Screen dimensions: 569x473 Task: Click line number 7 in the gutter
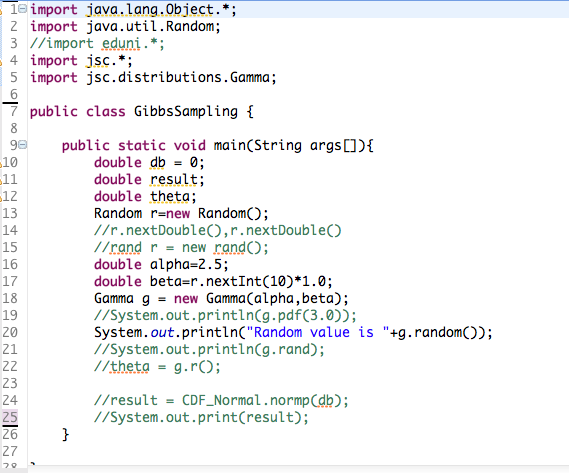(13, 111)
